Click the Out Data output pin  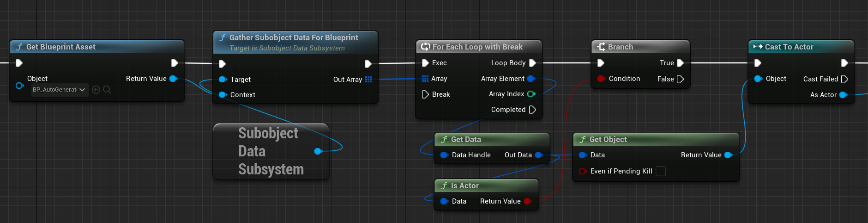(x=539, y=155)
